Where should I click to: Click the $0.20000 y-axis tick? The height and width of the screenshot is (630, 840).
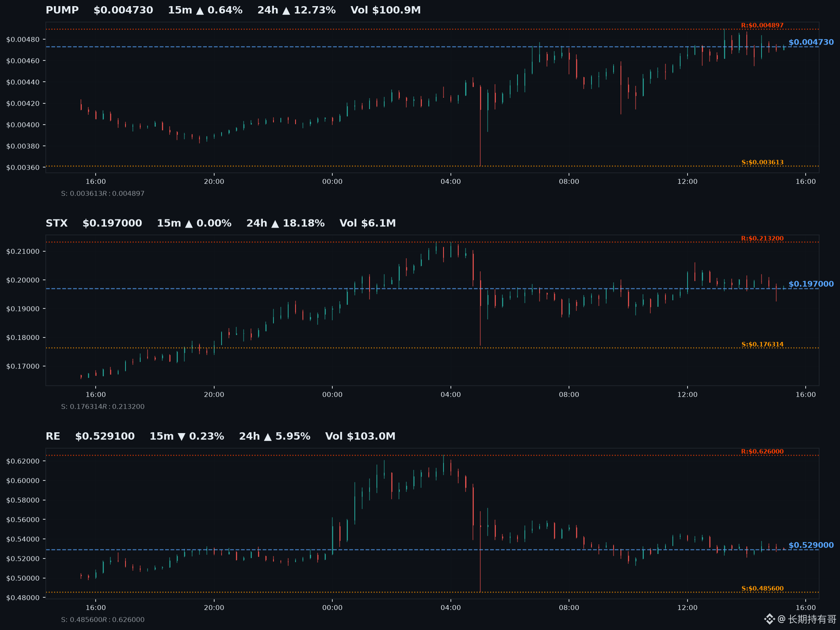click(x=23, y=280)
